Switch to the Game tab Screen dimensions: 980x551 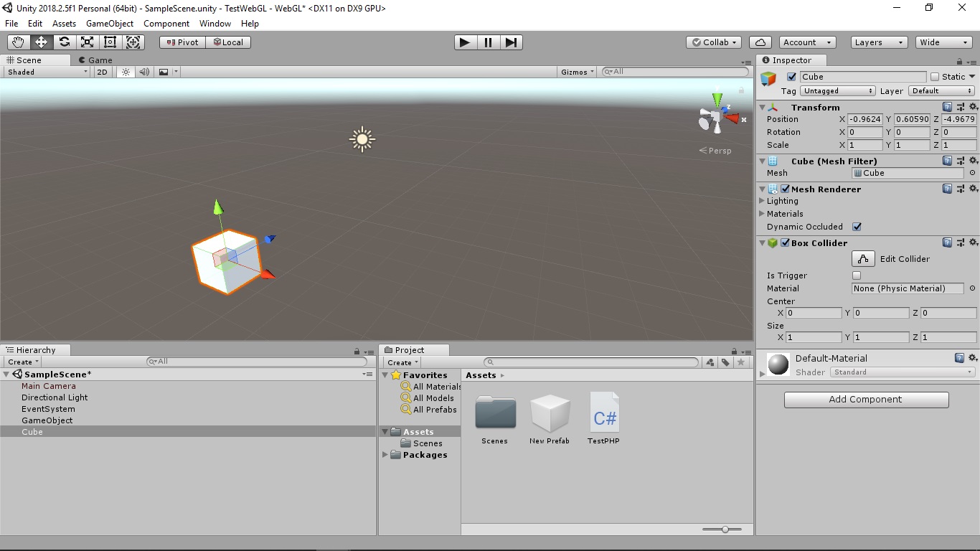[95, 60]
